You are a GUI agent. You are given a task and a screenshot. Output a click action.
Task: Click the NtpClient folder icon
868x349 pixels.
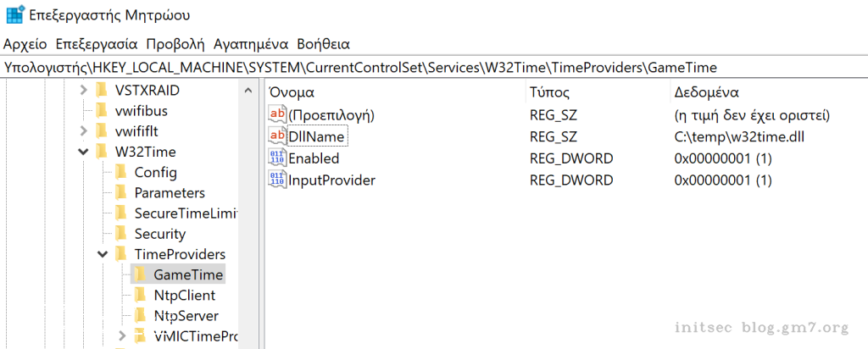coord(140,296)
